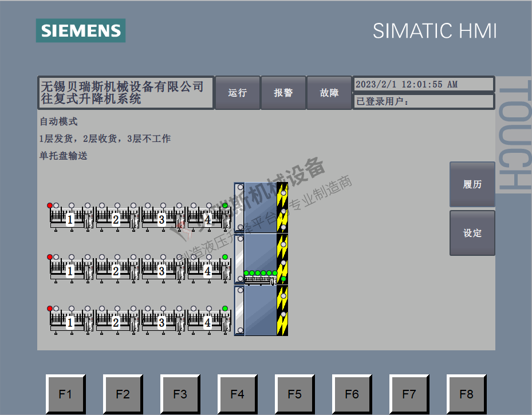This screenshot has height=415, width=532.
Task: Open the 设定 settings button
Action: coord(472,233)
